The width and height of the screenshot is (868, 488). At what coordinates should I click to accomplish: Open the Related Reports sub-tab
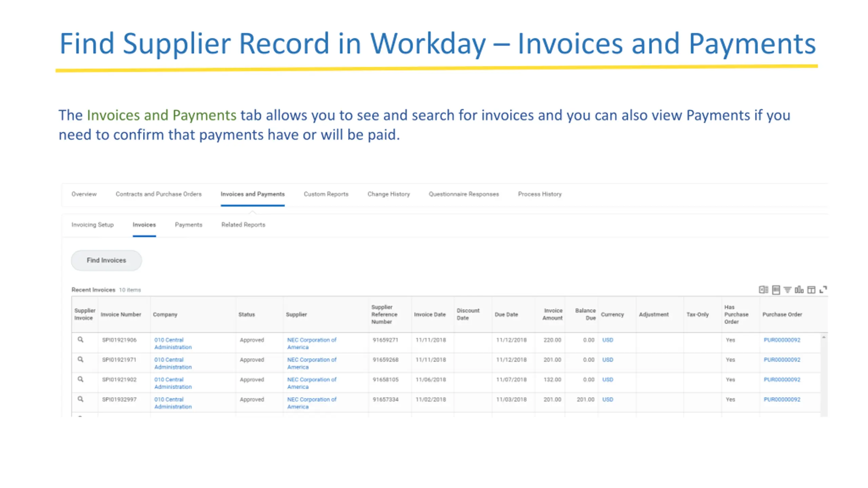[x=243, y=225]
